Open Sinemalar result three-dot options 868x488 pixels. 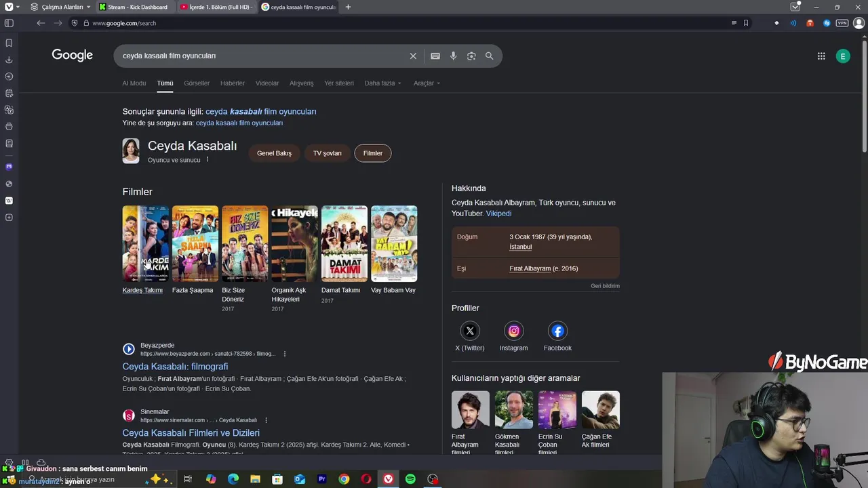point(266,420)
